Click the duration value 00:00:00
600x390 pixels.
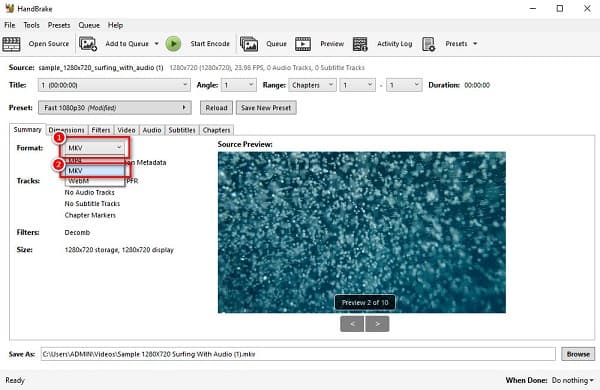(477, 85)
